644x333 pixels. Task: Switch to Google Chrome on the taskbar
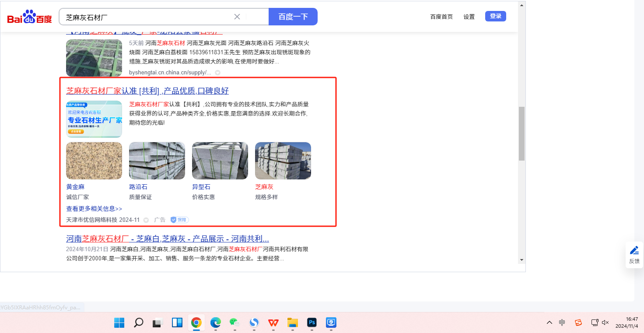(196, 323)
